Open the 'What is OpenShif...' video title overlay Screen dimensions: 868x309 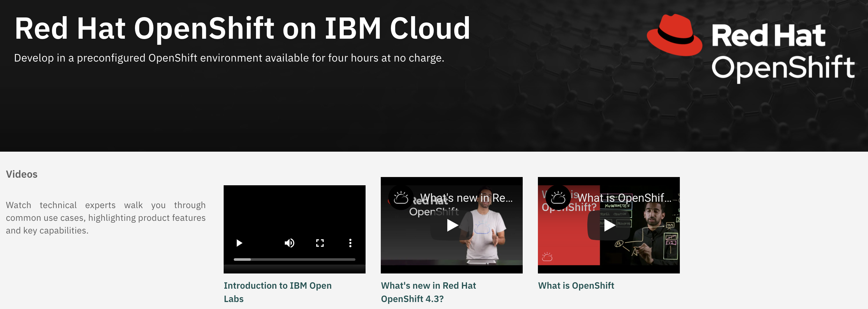[624, 198]
